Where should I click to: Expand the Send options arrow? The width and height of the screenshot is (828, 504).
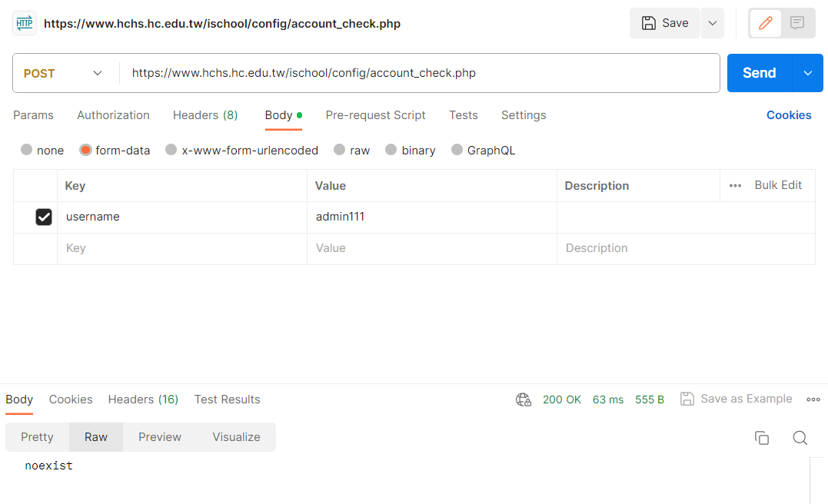(807, 73)
